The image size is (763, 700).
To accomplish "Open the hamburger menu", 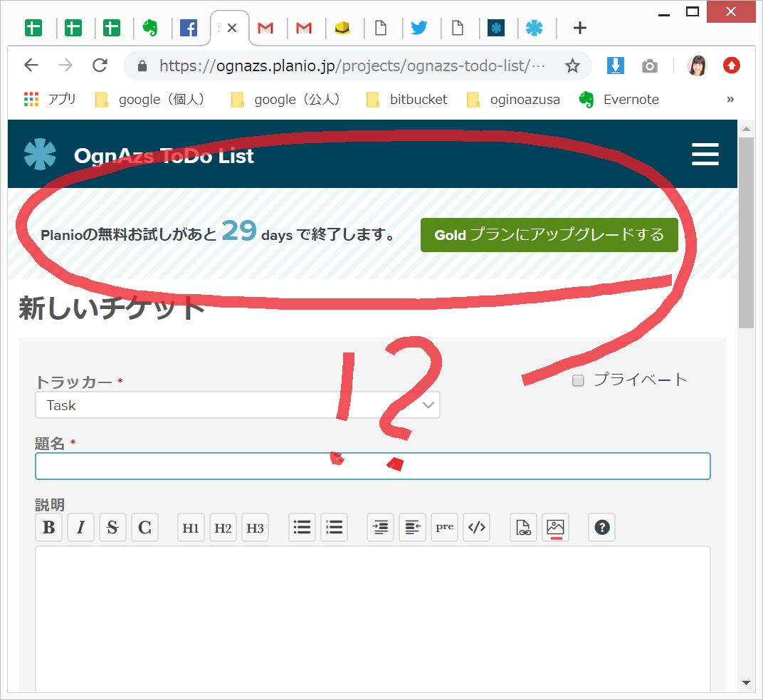I will pos(705,155).
